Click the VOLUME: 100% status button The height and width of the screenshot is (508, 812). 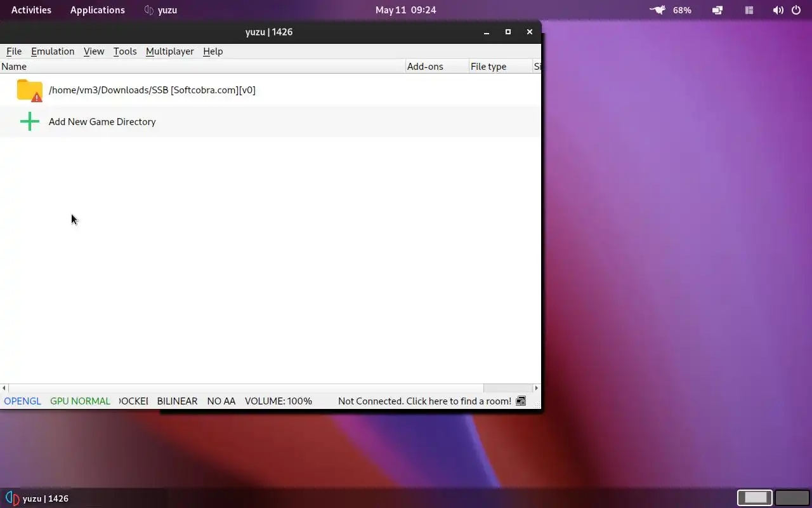(x=278, y=401)
